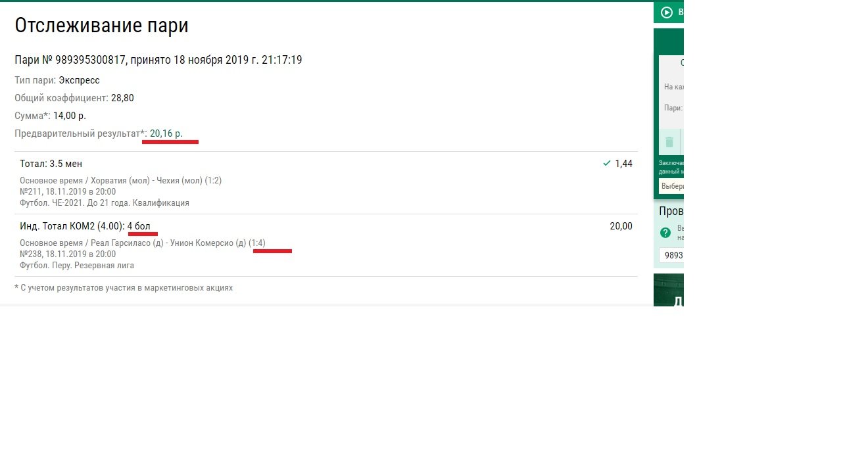Select the 'Тотал: 3.5 мен' bet title
The image size is (868, 476).
[x=51, y=164]
